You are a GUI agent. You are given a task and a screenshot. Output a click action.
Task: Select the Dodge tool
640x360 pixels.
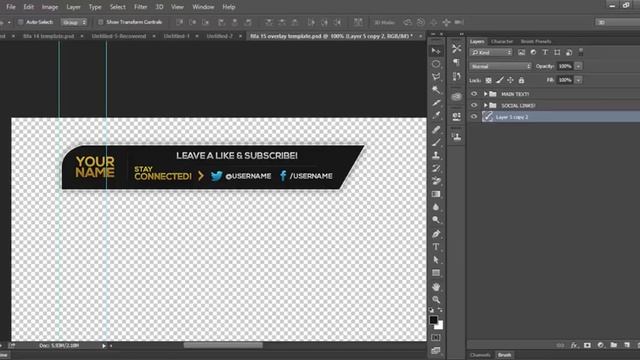436,220
